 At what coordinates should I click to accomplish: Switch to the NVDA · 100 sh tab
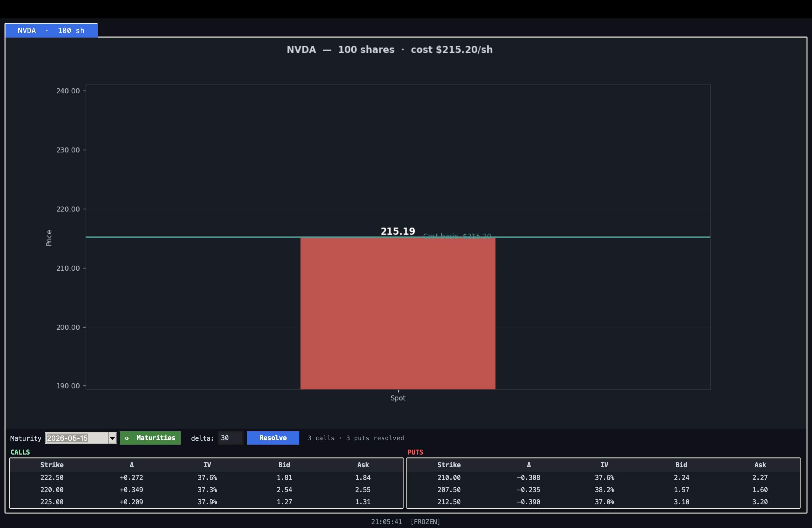pyautogui.click(x=51, y=30)
